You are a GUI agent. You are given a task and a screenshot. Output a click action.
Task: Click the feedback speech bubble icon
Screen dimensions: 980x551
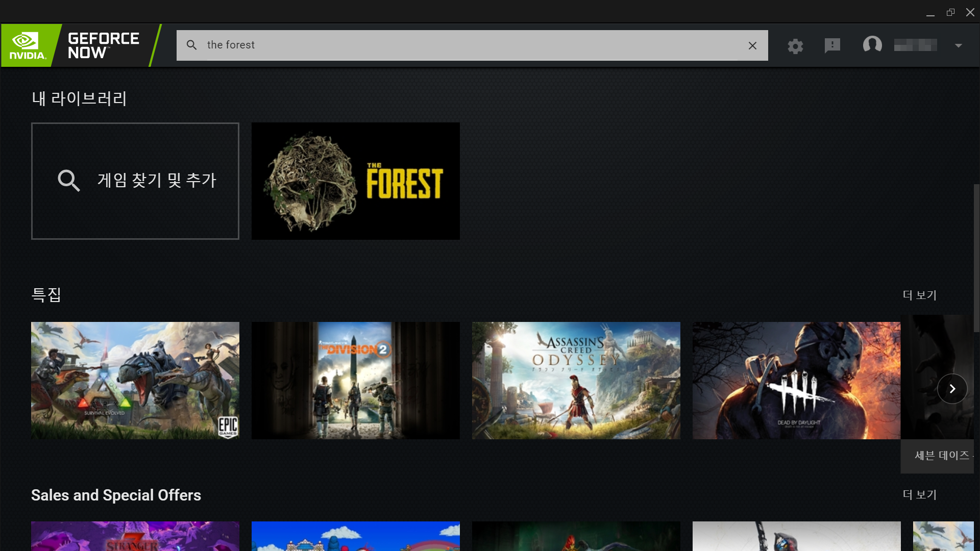coord(832,45)
